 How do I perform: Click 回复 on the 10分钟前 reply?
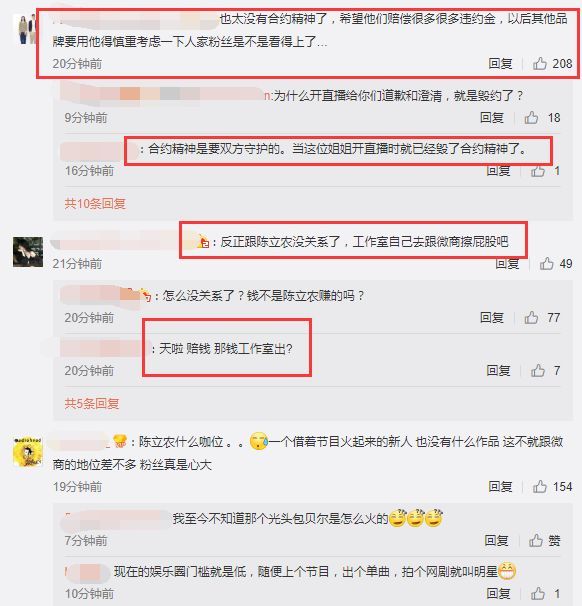[498, 593]
